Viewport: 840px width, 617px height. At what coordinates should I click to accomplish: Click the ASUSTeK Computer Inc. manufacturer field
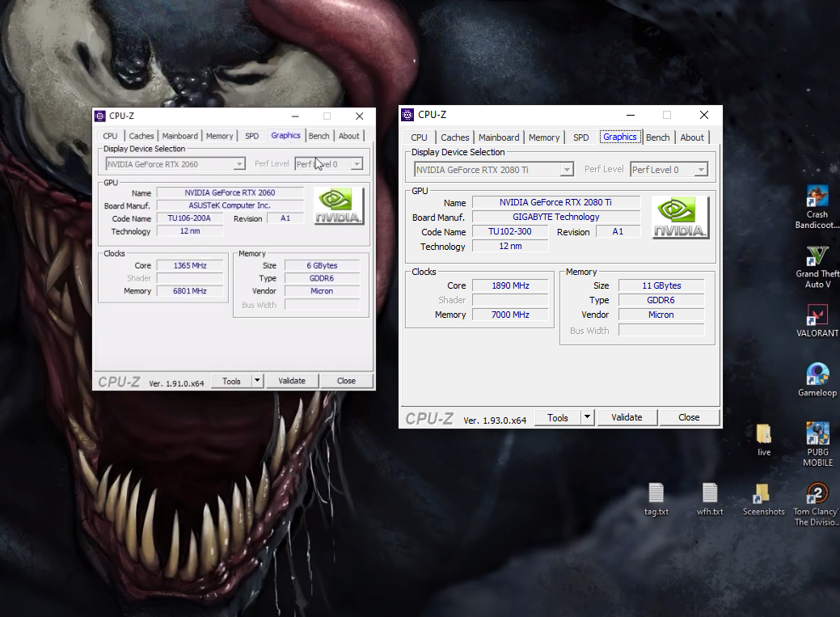[x=230, y=205]
